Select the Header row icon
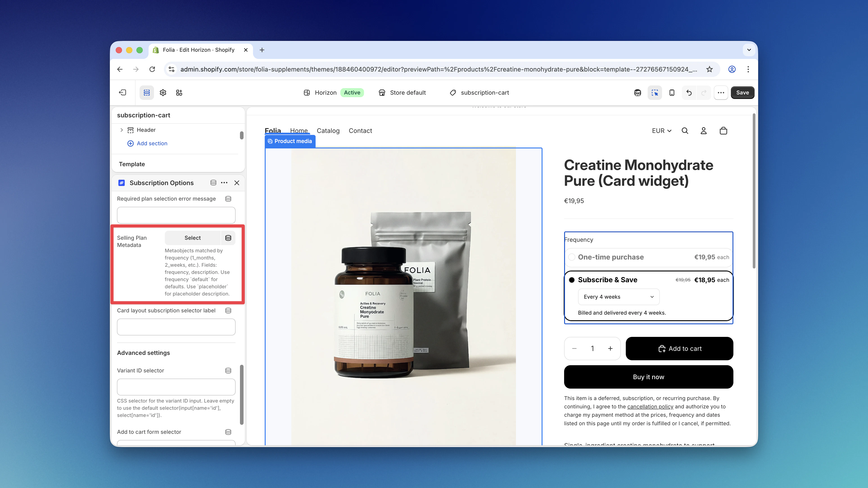The height and width of the screenshot is (488, 868). coord(130,130)
